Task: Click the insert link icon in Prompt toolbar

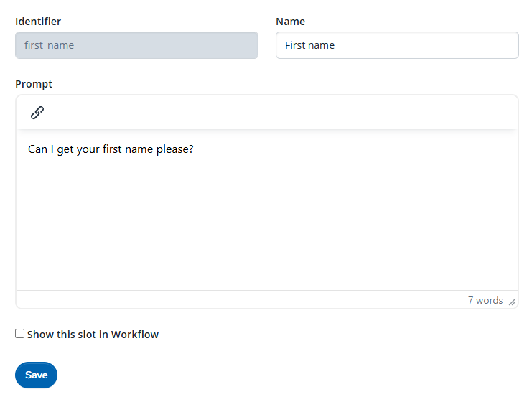Action: (x=37, y=112)
